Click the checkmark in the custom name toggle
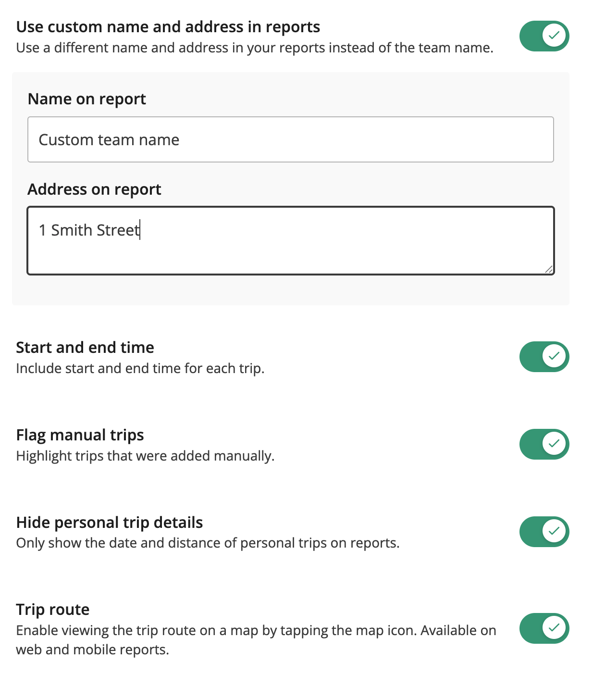This screenshot has width=593, height=700. [x=554, y=36]
